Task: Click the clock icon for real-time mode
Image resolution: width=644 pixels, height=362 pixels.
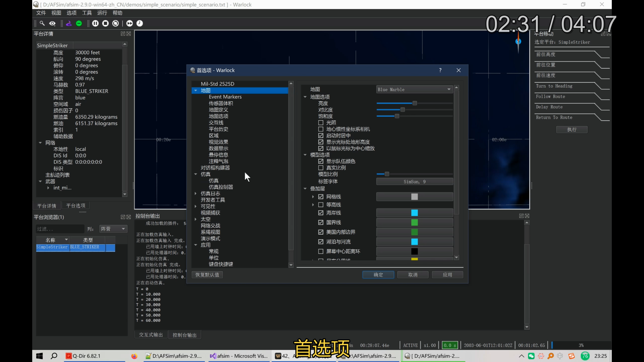Action: (140, 23)
